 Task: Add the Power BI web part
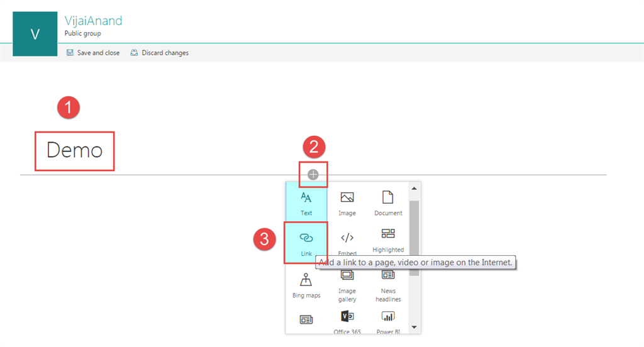(388, 322)
